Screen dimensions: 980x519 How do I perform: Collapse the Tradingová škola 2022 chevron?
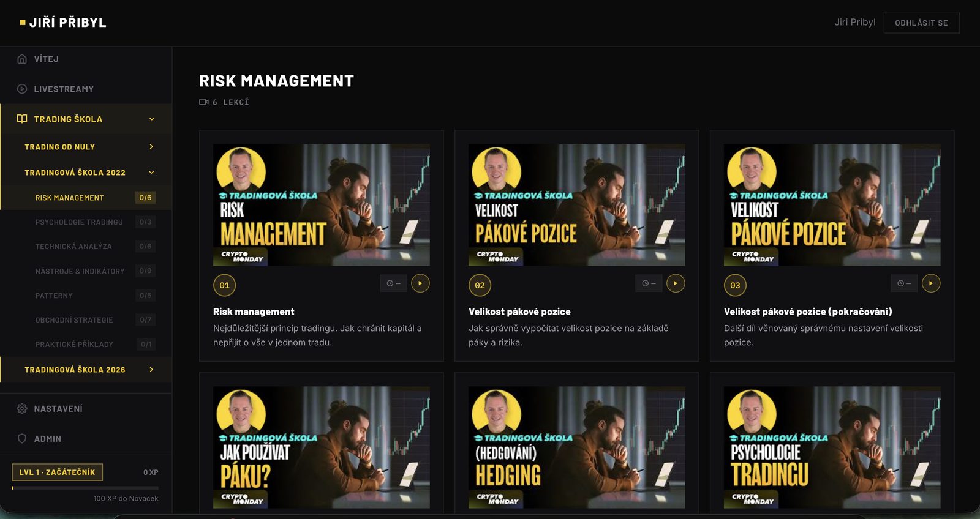click(151, 173)
